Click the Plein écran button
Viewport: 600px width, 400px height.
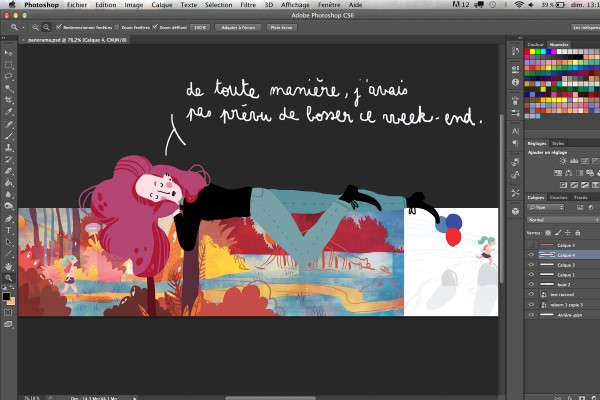(x=282, y=28)
